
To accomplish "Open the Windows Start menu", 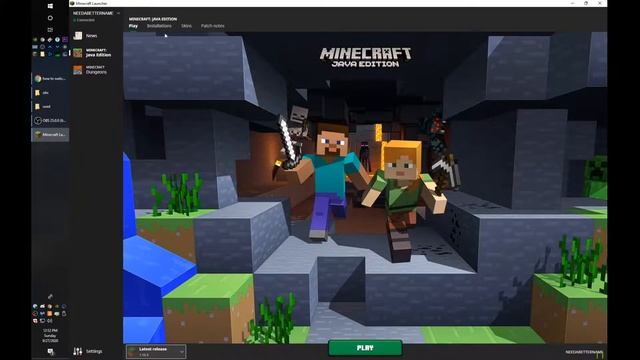I will [x=50, y=6].
